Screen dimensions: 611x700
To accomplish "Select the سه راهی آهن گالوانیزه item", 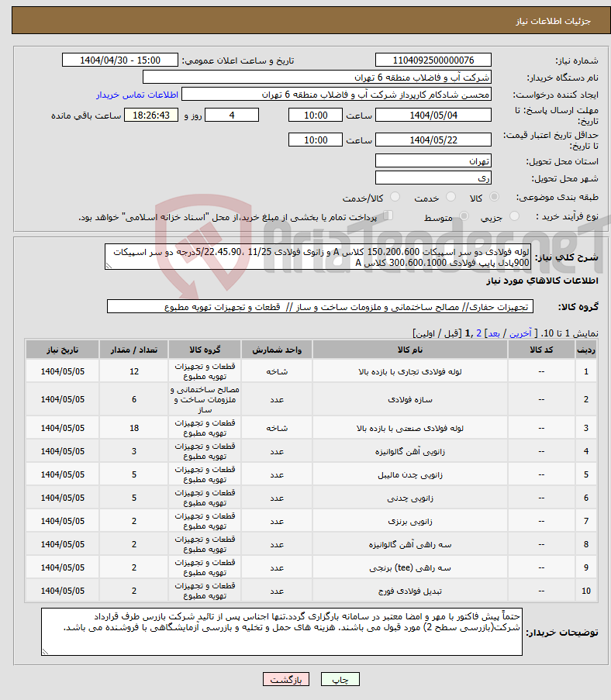I will coord(311,543).
